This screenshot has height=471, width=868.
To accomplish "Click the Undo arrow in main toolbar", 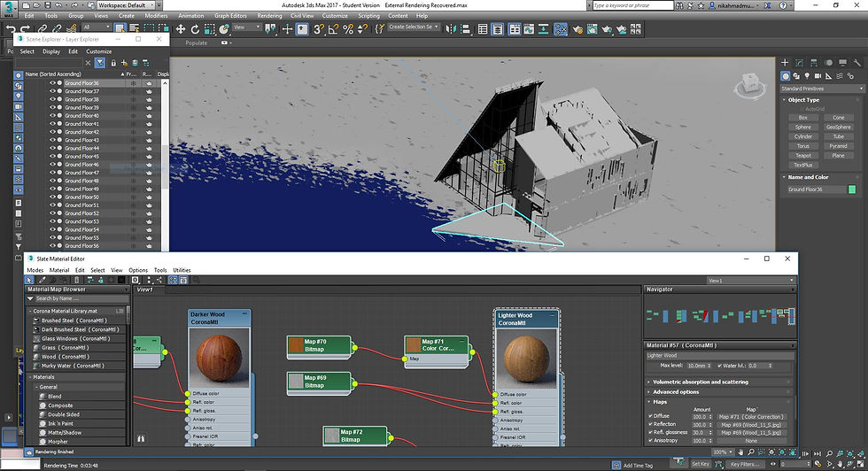I will coord(11,29).
